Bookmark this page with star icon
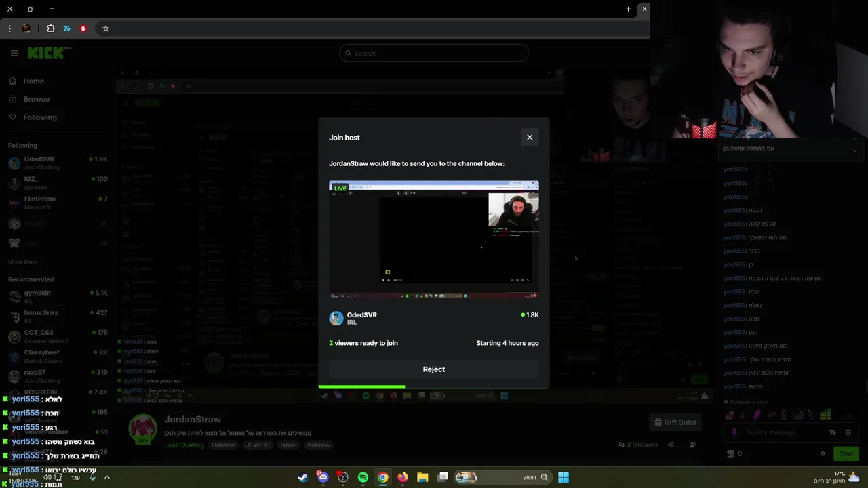 point(106,28)
